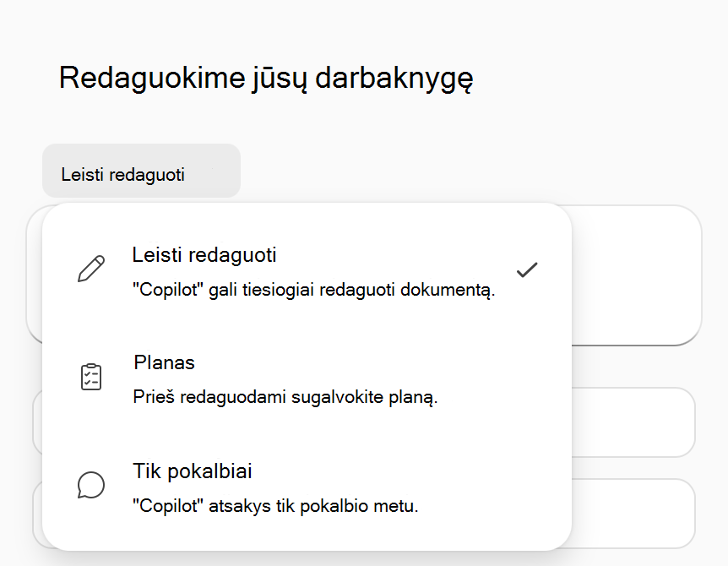728x566 pixels.
Task: Click the middle suggestion card behind the menu
Action: click(633, 422)
